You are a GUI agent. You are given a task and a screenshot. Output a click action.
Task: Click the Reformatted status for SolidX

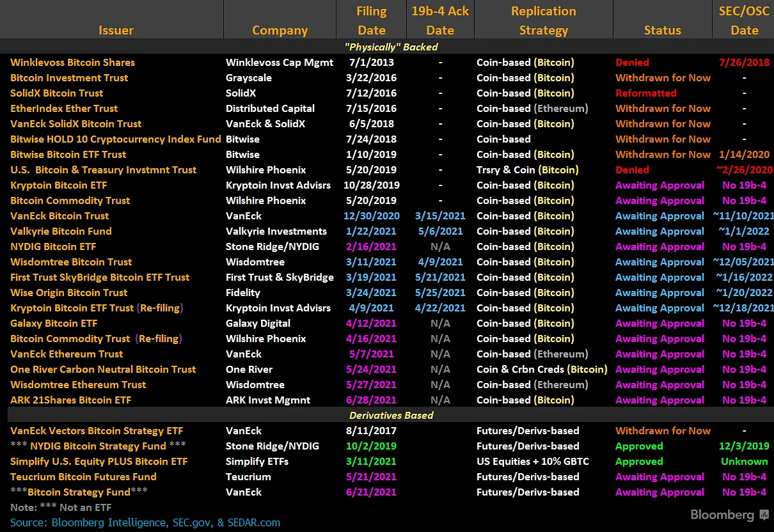pyautogui.click(x=646, y=93)
